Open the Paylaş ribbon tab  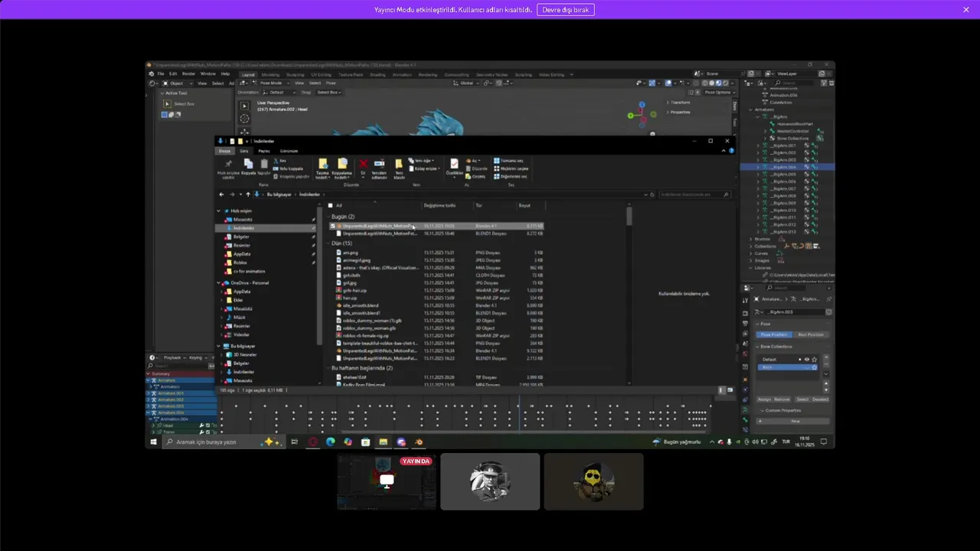263,151
